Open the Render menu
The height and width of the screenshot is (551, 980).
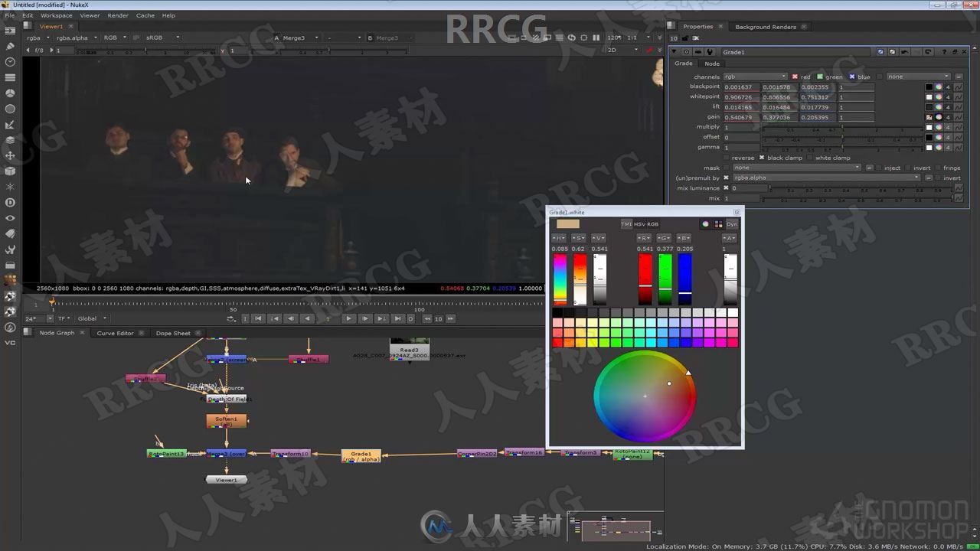[118, 15]
